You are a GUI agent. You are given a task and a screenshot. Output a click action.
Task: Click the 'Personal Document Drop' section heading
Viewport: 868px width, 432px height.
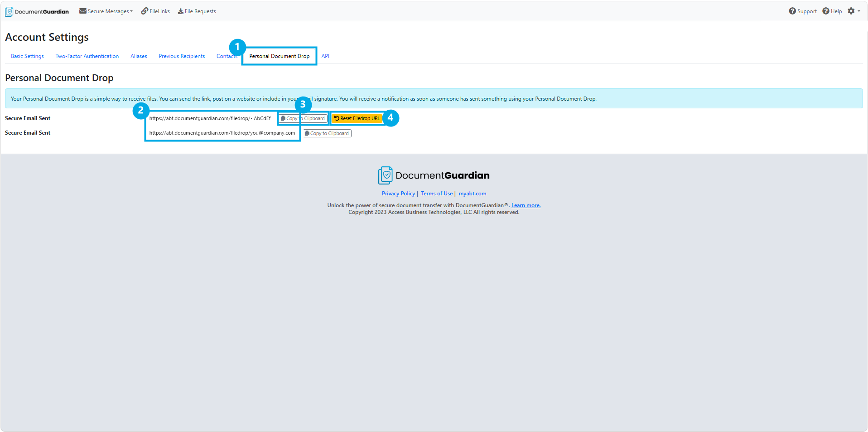click(x=59, y=78)
